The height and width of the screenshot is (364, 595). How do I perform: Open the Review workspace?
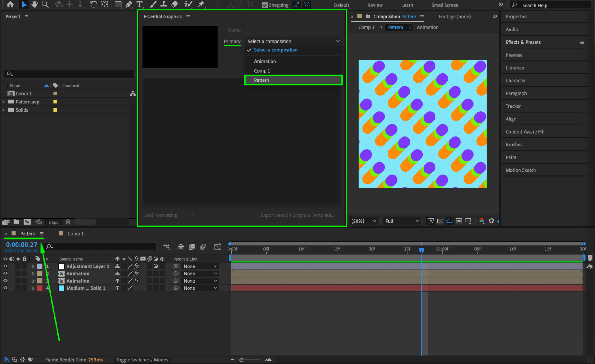(x=375, y=5)
